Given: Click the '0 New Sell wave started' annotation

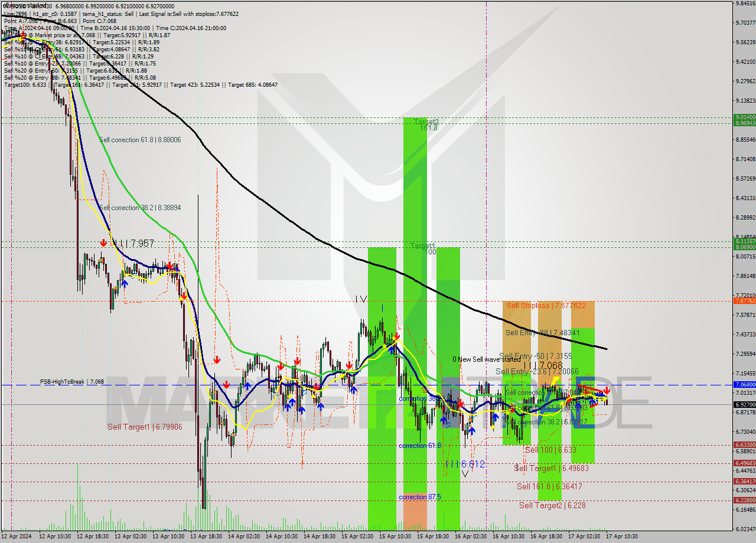Looking at the screenshot, I should pos(487,359).
